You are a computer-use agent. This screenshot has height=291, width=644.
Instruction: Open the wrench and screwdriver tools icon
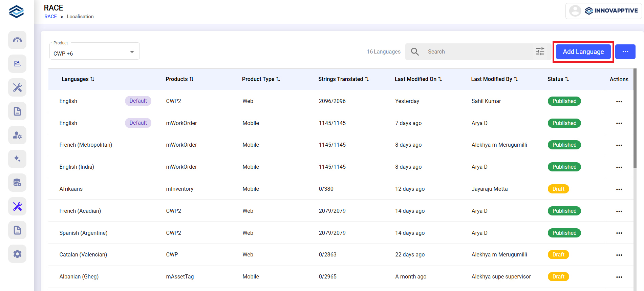pos(17,88)
